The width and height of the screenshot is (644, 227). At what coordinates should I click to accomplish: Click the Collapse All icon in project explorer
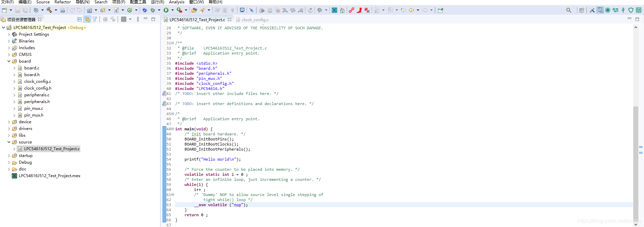coord(80,19)
